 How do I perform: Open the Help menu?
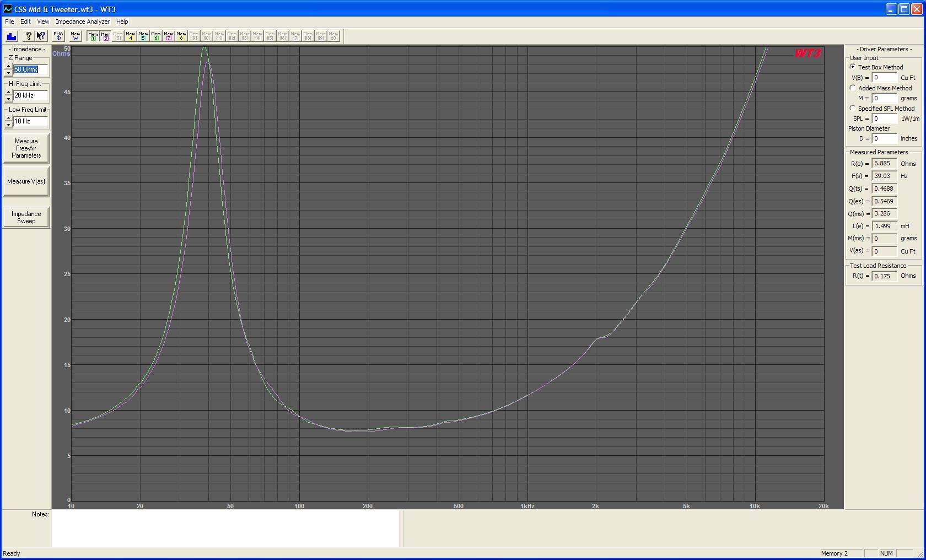[122, 21]
